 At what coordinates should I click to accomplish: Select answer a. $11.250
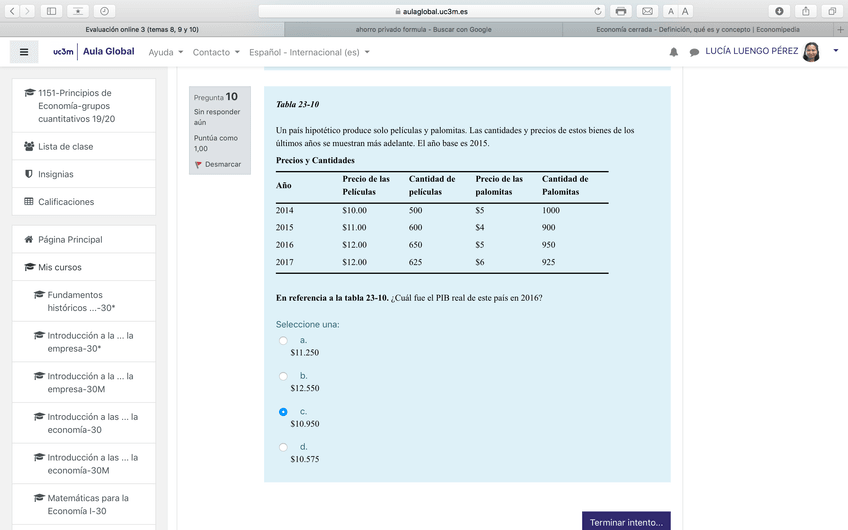283,341
